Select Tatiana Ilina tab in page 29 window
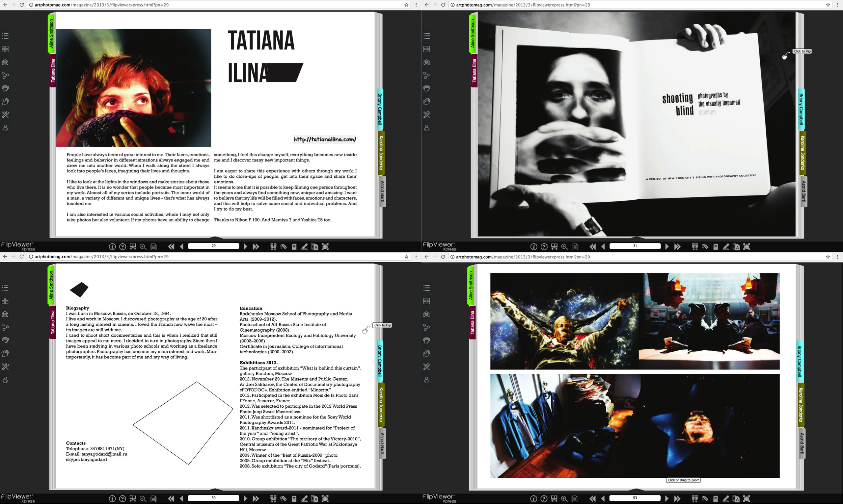Image resolution: width=843 pixels, height=504 pixels. tap(53, 70)
